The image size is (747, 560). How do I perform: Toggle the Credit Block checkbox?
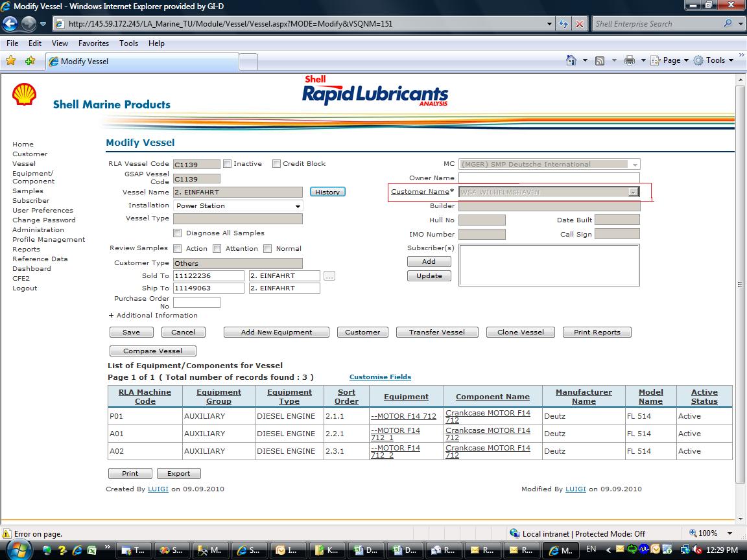[276, 164]
